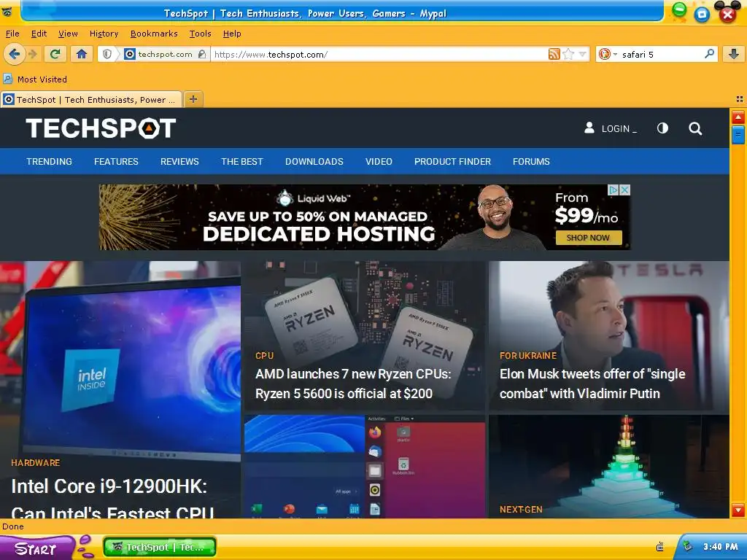Open the History menu
Viewport: 747px width, 560px height.
pyautogui.click(x=104, y=34)
